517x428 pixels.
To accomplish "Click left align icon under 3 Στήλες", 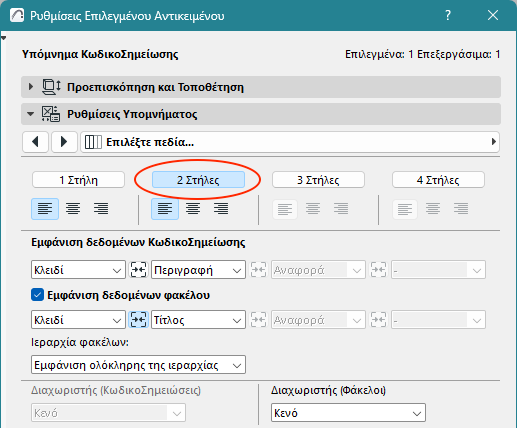I will [285, 209].
